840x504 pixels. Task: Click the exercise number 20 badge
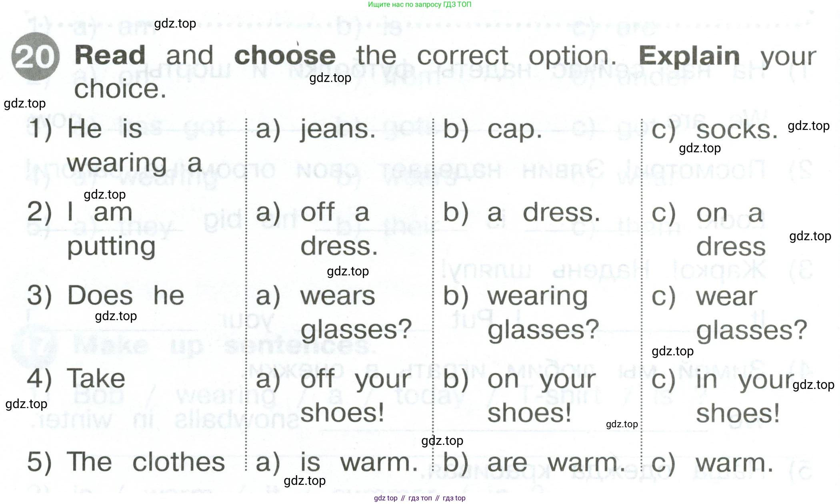click(36, 56)
